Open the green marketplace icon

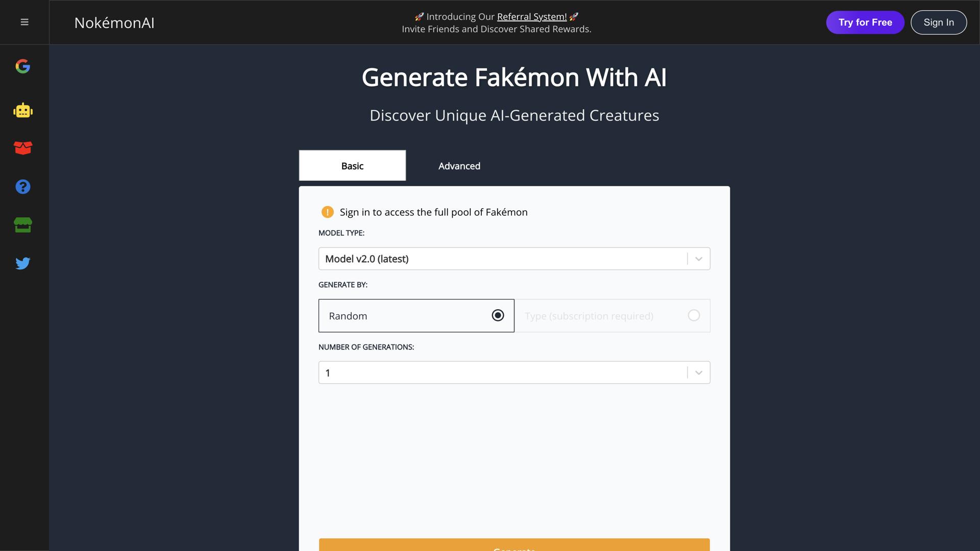pos(23,224)
